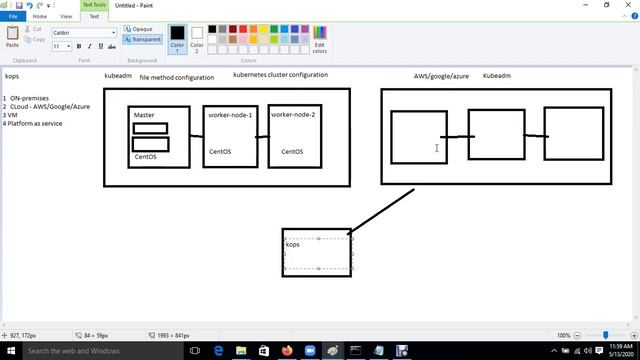Click the Paste button
This screenshot has width=640, height=360.
point(12,37)
